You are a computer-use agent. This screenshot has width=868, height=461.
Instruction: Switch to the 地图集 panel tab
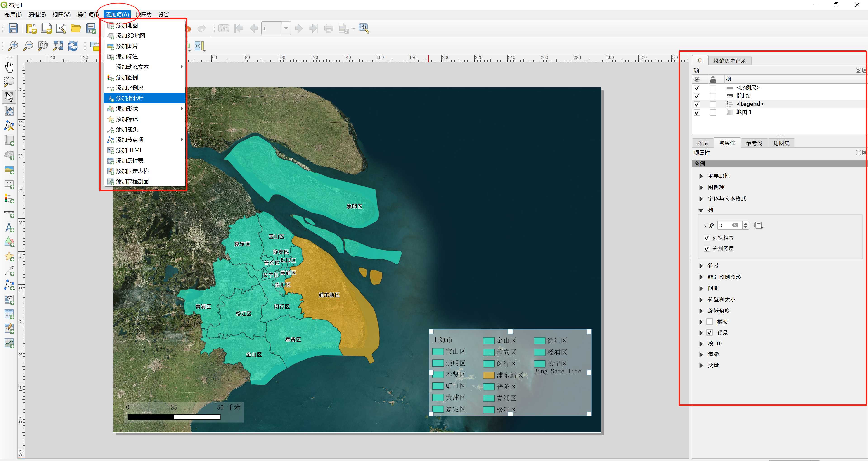point(781,143)
